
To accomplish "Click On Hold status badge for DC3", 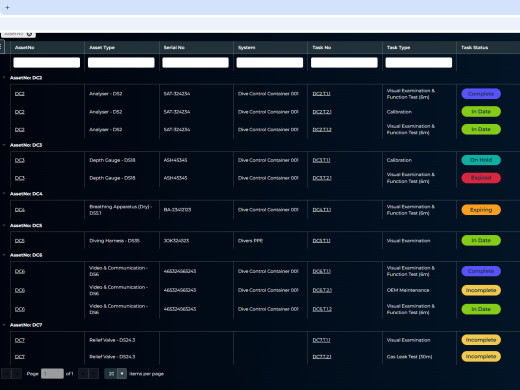I will click(x=481, y=160).
